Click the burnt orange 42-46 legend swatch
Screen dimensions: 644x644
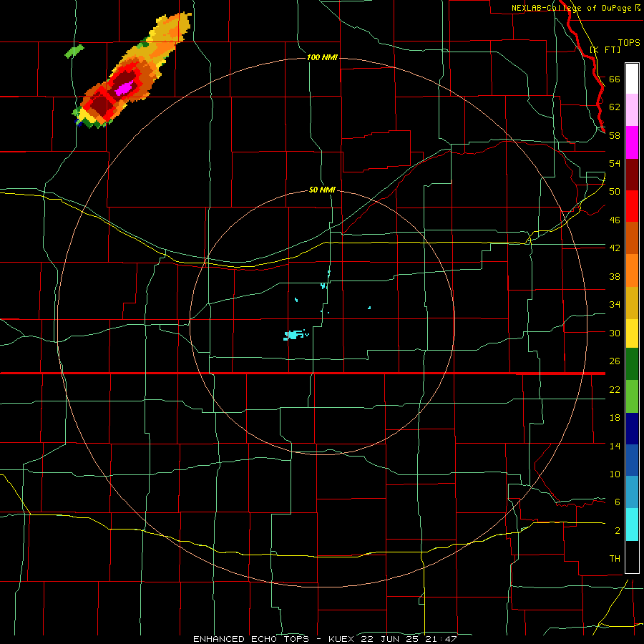pyautogui.click(x=632, y=238)
